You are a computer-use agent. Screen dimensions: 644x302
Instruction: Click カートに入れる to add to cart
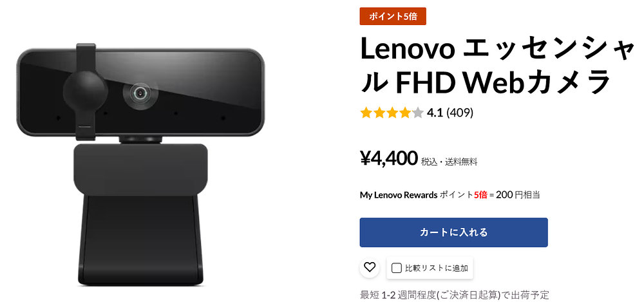point(453,232)
